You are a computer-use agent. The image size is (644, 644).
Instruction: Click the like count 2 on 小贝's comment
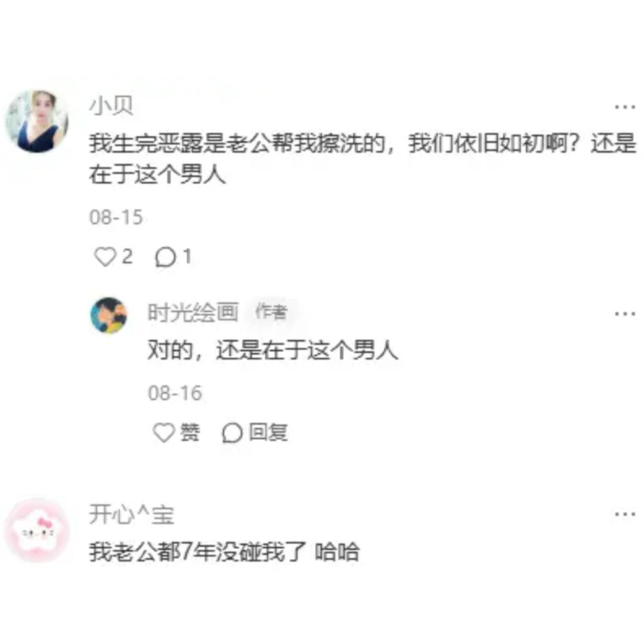coord(128,256)
